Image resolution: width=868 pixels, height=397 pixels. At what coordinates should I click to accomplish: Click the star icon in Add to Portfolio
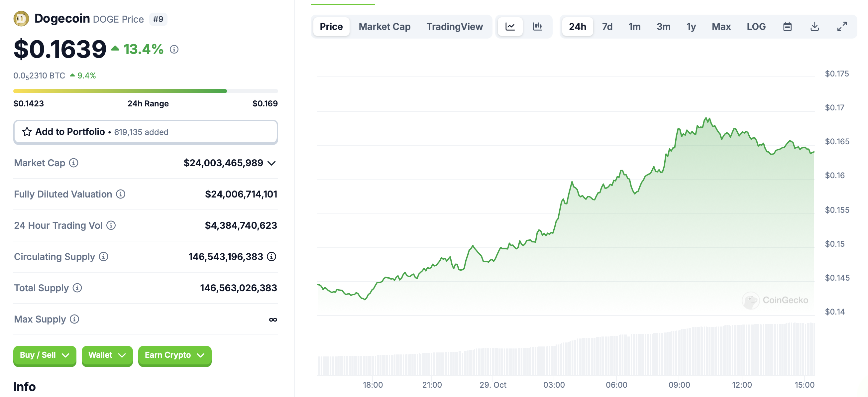(x=27, y=132)
